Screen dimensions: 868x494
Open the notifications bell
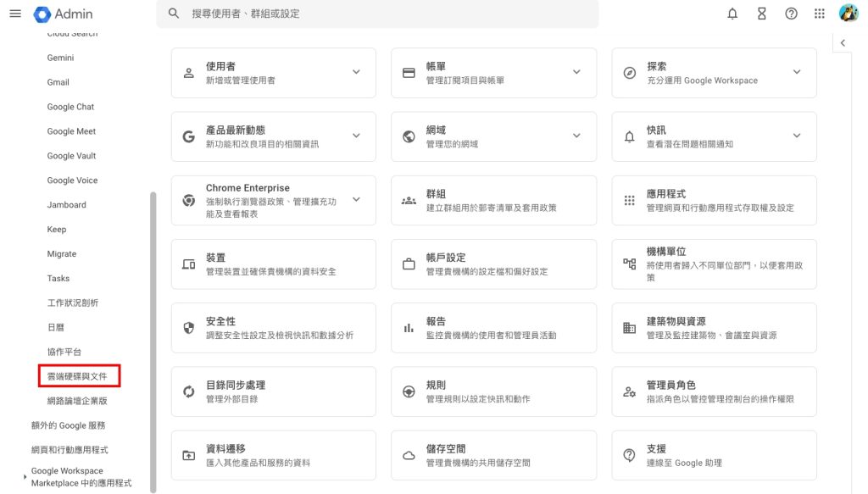click(x=732, y=14)
